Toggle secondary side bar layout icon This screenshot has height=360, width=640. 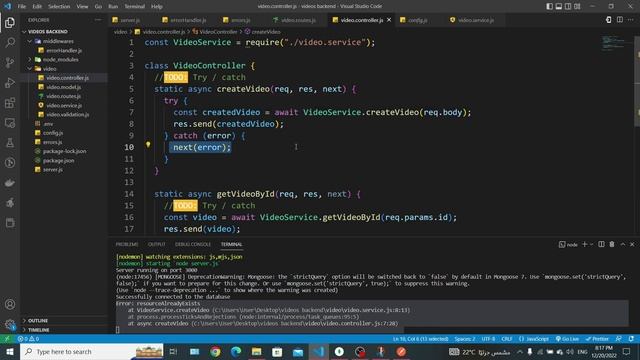click(568, 6)
